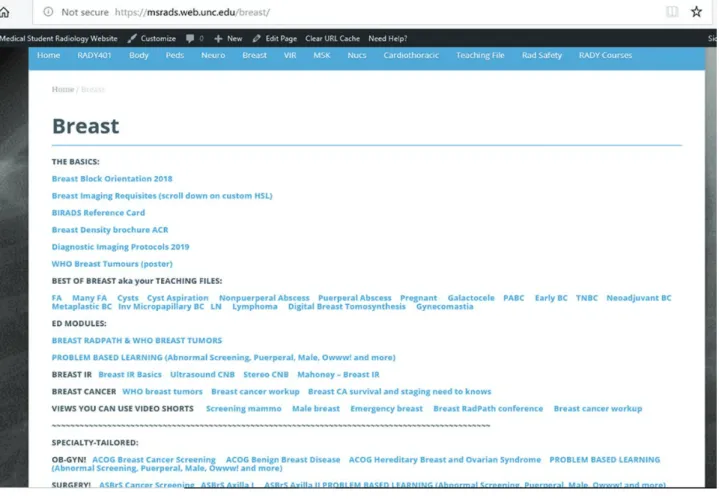This screenshot has width=719, height=499.
Task: Open ACOG Breast Cancer Screening link
Action: pos(154,460)
